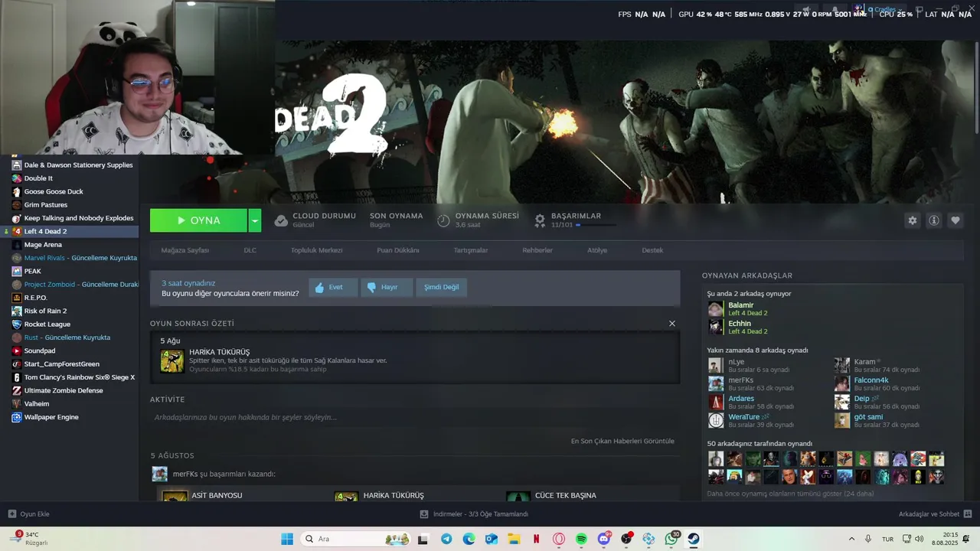Open friend Falconn4k's profile
Screen dimensions: 980x551
[871, 380]
